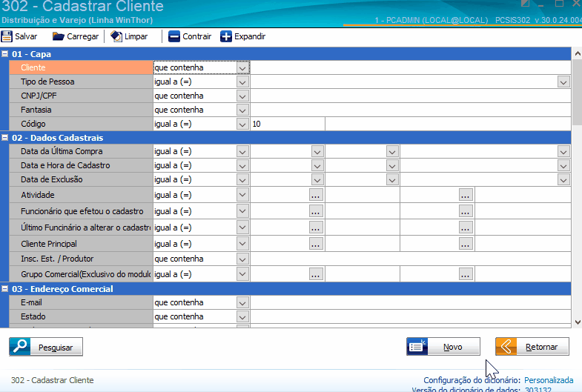This screenshot has height=392, width=582.
Task: Open the Cliente operator dropdown
Action: [242, 68]
